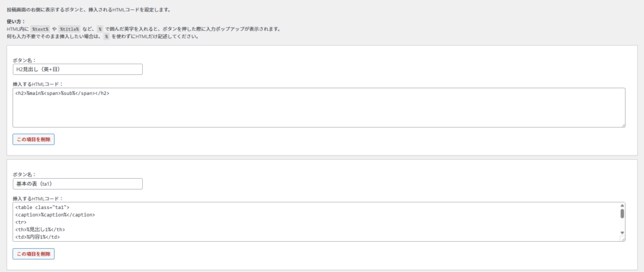
Task: Delete the 基本の表 item with この項目を削除
Action: (33, 254)
